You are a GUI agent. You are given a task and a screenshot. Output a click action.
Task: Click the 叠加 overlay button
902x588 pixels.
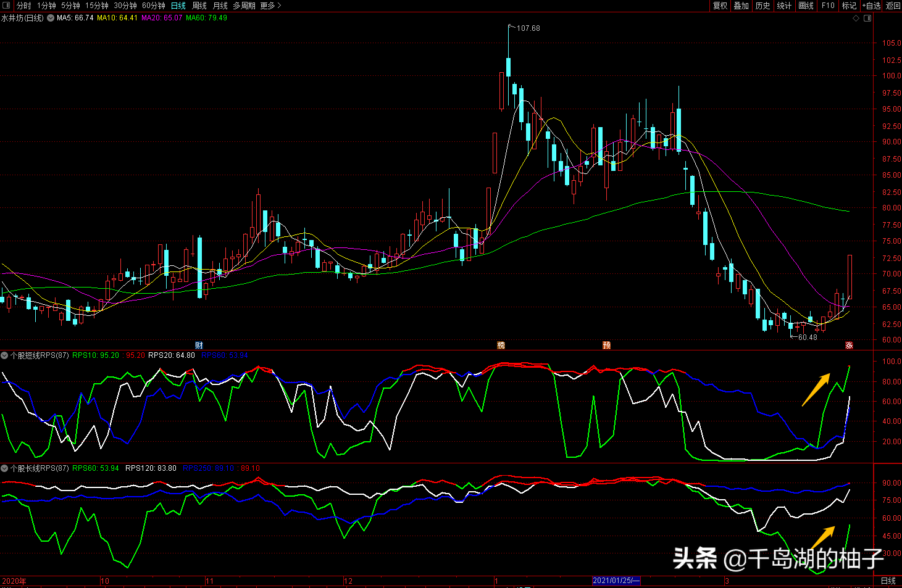tap(741, 6)
